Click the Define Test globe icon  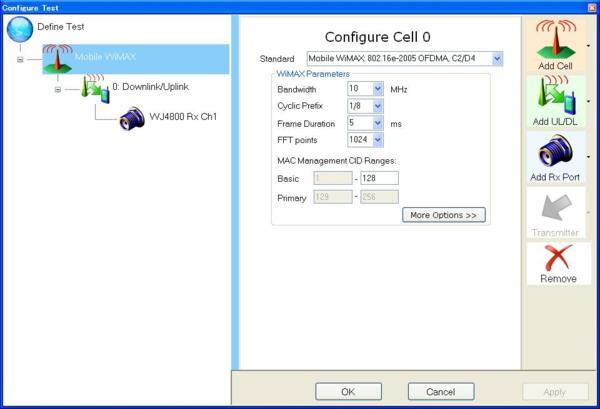click(x=20, y=29)
